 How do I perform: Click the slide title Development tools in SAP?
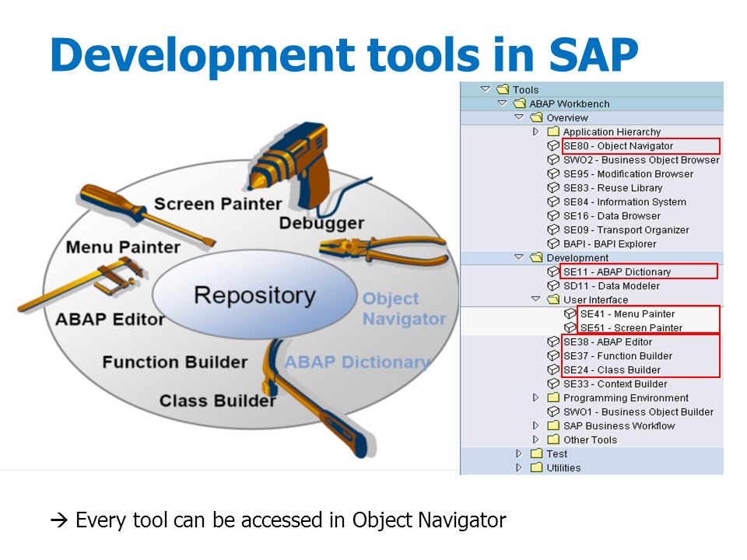(x=344, y=55)
